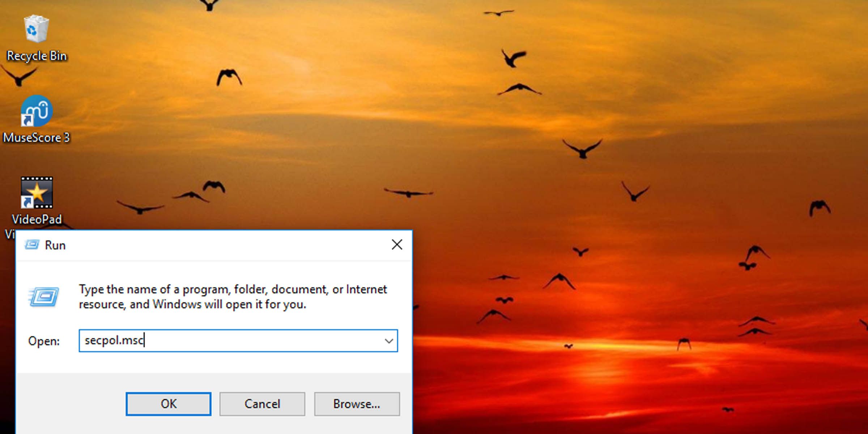This screenshot has width=868, height=434.
Task: Select the Open field label
Action: pyautogui.click(x=44, y=340)
